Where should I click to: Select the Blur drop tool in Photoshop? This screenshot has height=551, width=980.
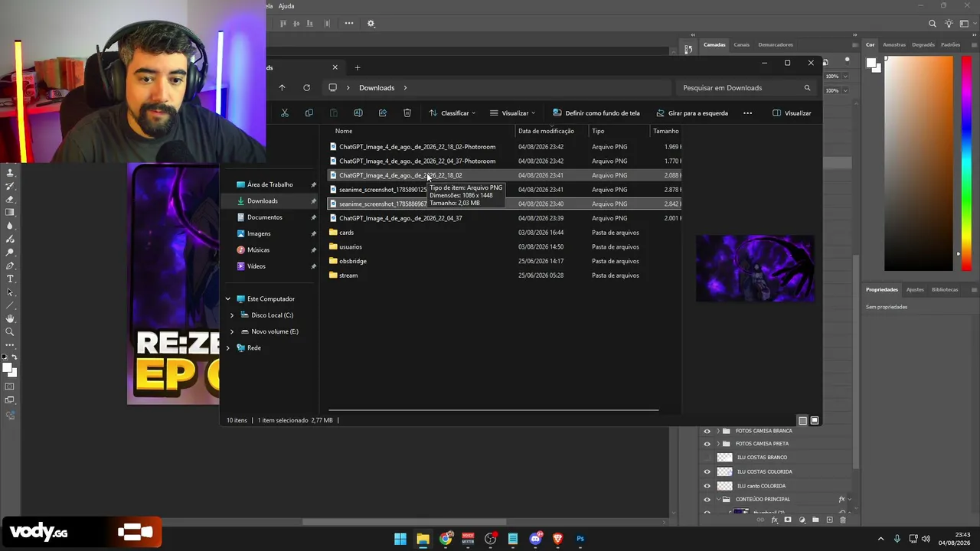coord(10,226)
